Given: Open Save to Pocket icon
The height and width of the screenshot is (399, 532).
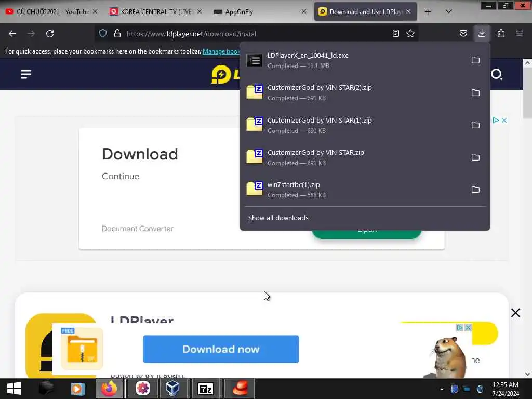Looking at the screenshot, I should [463, 34].
